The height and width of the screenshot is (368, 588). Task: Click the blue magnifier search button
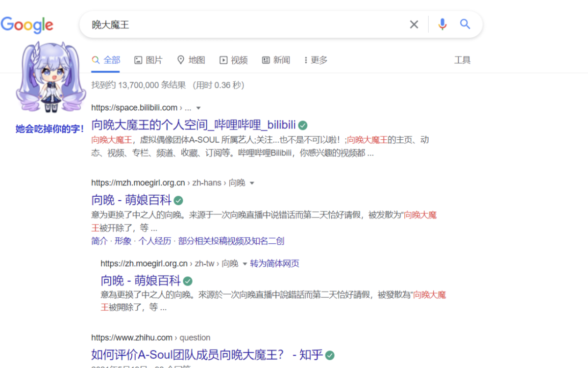click(465, 25)
